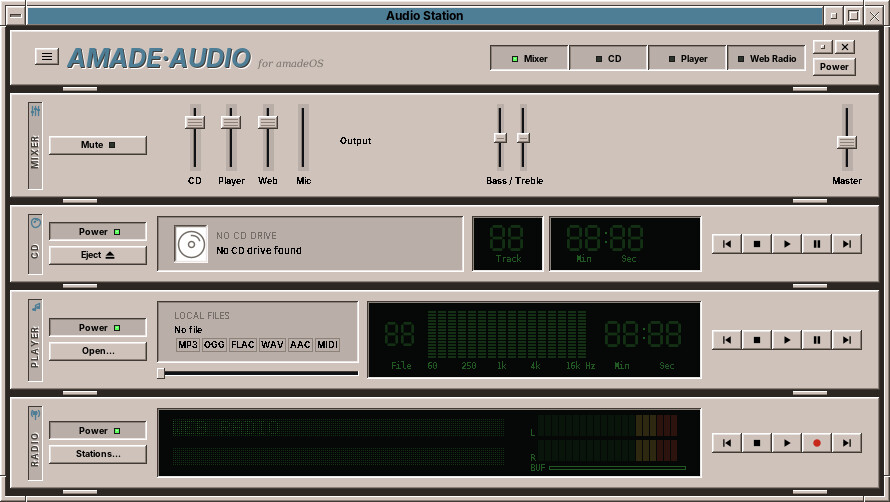Toggle the CD panel tab
The width and height of the screenshot is (890, 502).
(x=608, y=58)
